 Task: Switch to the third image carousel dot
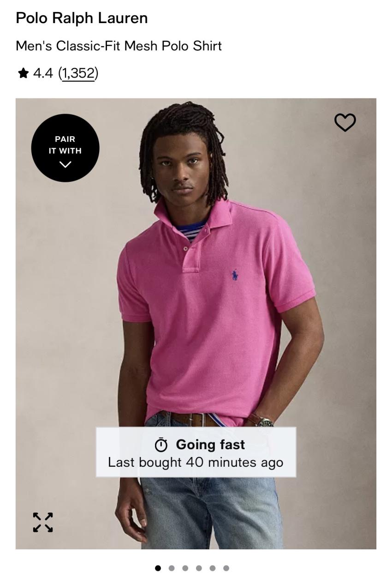tap(185, 568)
